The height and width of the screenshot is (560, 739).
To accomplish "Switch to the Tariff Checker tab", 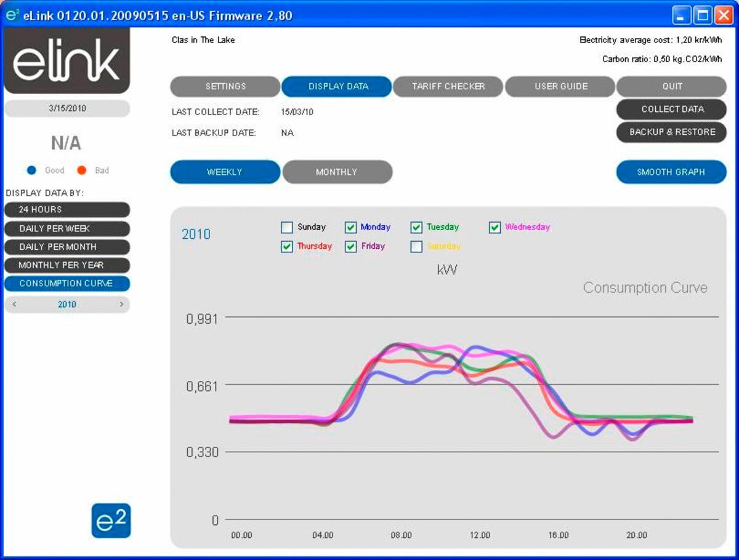I will click(448, 87).
